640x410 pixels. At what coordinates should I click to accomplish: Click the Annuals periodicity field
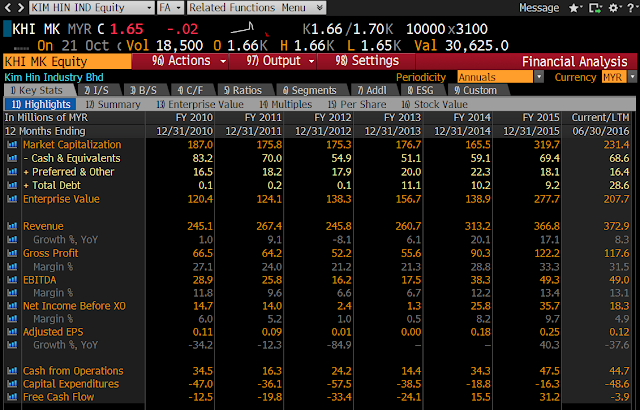(495, 77)
